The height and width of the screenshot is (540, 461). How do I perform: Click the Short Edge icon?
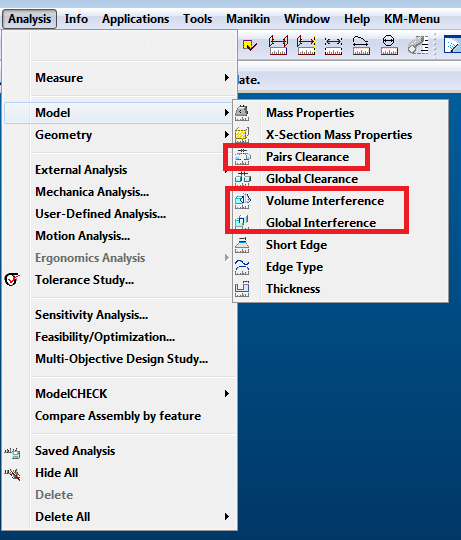[242, 245]
